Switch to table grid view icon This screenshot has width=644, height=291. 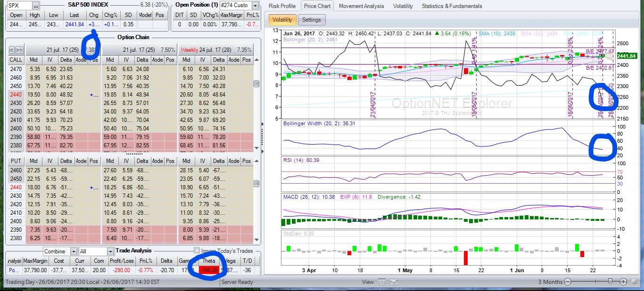coord(382,282)
